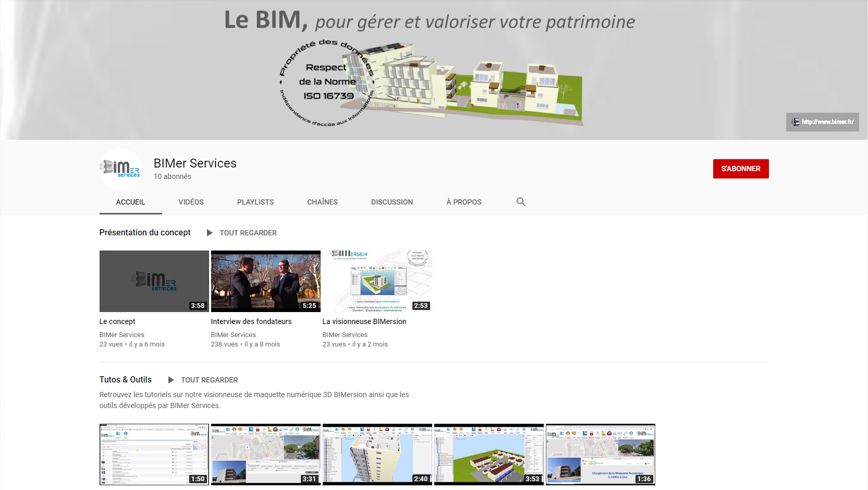The image size is (868, 490).
Task: Open La visionneuse BIMersion video title
Action: click(364, 321)
